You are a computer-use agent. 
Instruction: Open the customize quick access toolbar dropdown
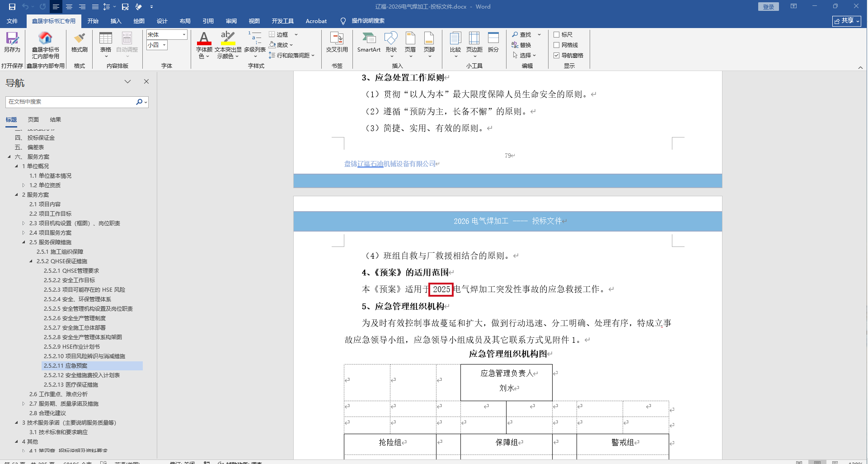click(x=151, y=7)
